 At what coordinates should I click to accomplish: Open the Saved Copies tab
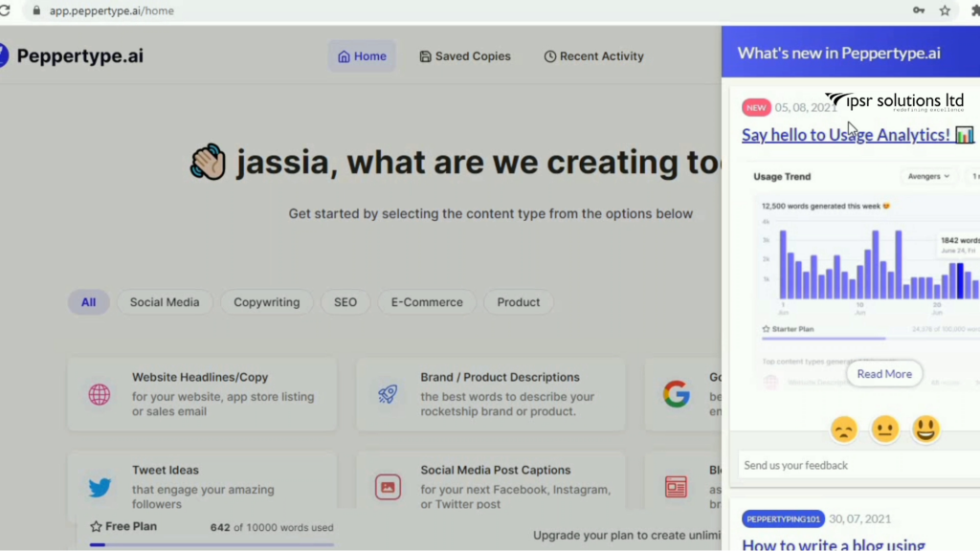pyautogui.click(x=465, y=56)
